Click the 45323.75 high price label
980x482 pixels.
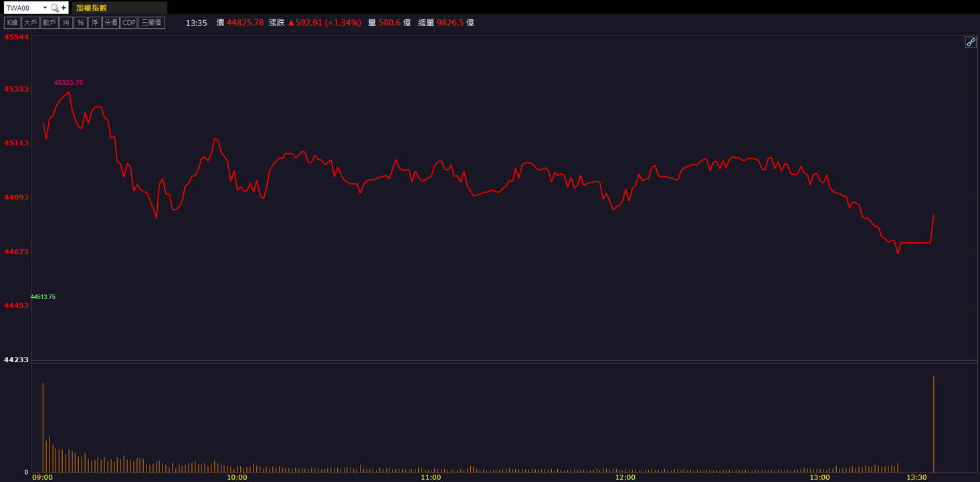coord(68,83)
